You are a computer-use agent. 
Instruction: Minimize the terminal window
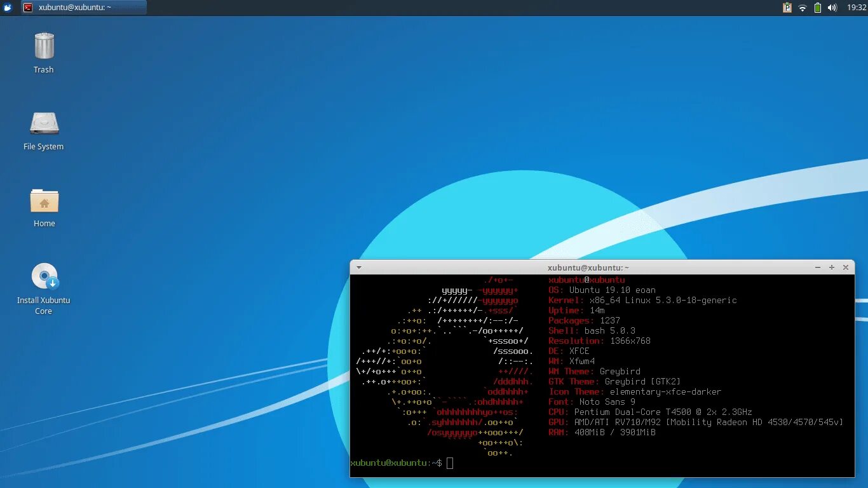(x=817, y=268)
